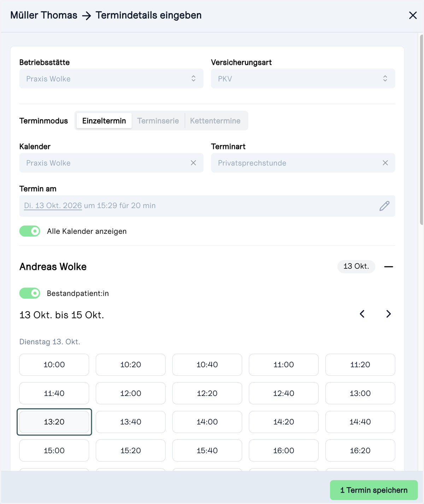Select the 13:00 time slot
This screenshot has width=424, height=504.
click(x=360, y=393)
